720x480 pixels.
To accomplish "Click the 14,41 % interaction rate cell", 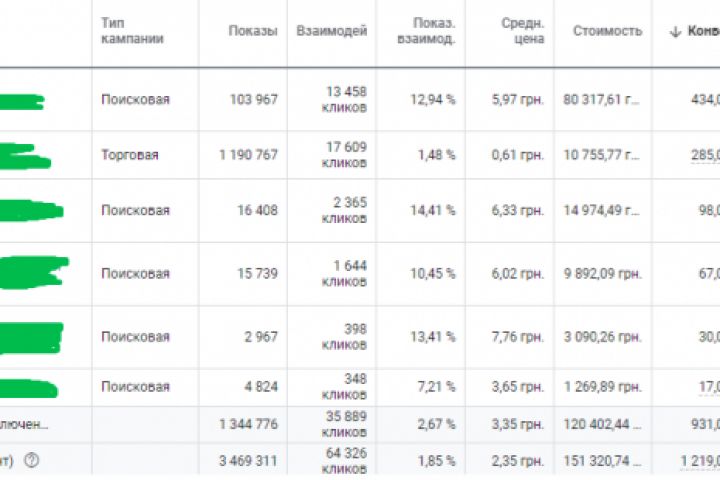I will (x=434, y=210).
